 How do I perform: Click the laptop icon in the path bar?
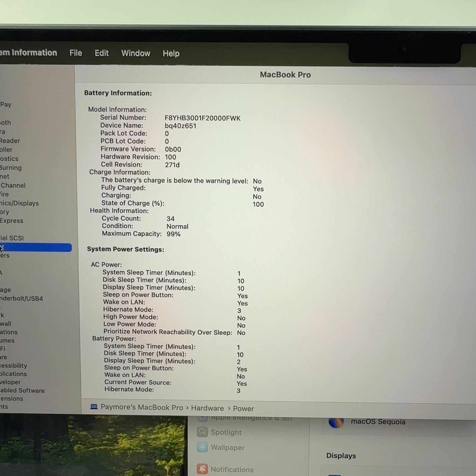click(94, 407)
